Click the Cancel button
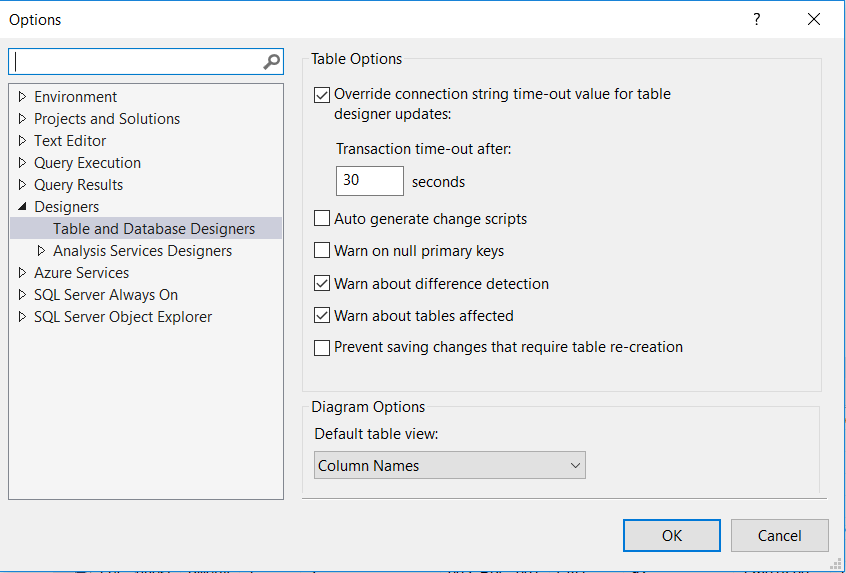 click(x=779, y=536)
